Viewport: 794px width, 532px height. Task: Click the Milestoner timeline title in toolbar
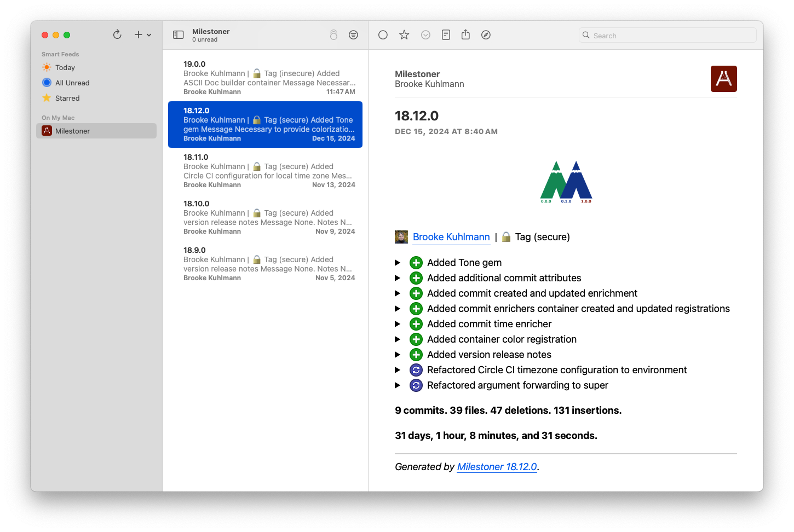[211, 32]
